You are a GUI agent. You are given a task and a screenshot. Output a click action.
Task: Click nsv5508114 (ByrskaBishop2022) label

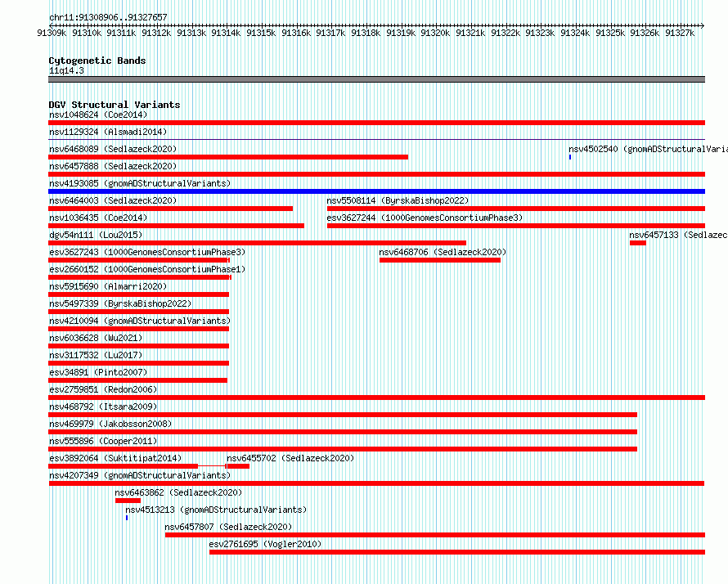(398, 200)
